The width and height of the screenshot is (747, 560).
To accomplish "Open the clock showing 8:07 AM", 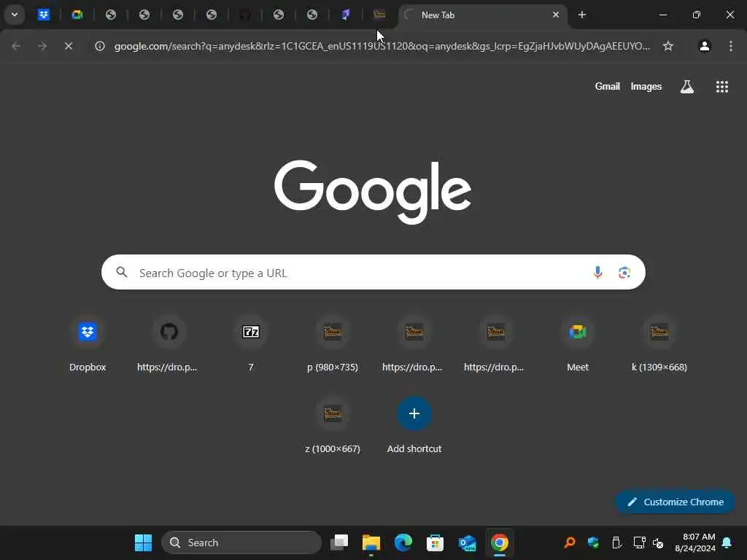I will click(694, 542).
